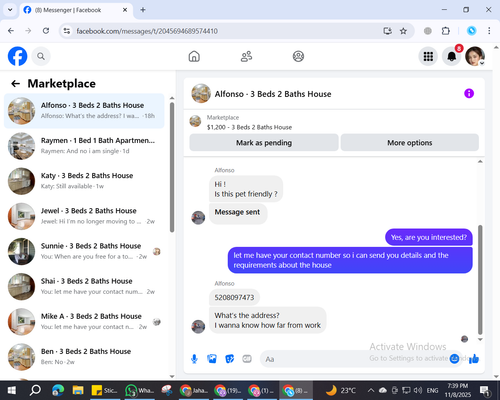The width and height of the screenshot is (500, 400).
Task: Open the Groups icon in top navigation
Action: (x=298, y=56)
